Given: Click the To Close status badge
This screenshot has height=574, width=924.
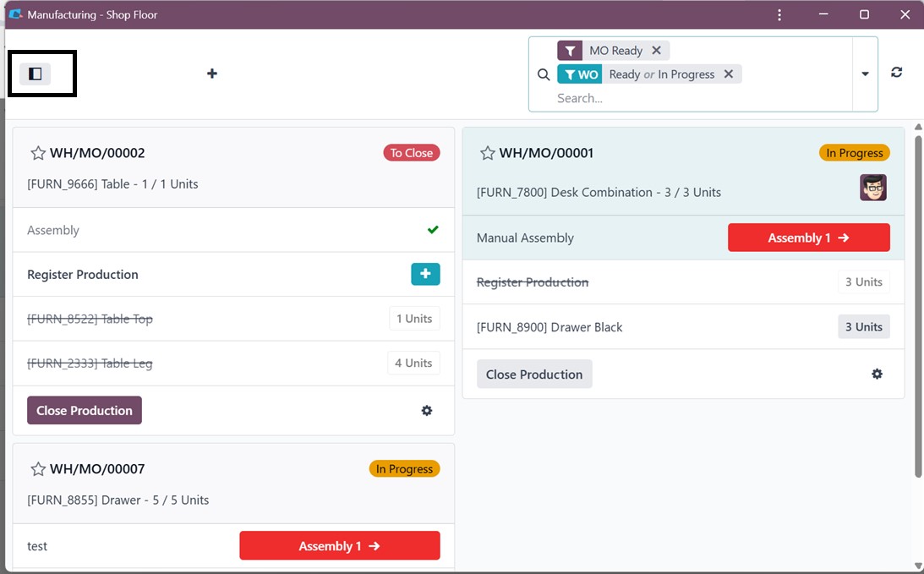Looking at the screenshot, I should 412,153.
